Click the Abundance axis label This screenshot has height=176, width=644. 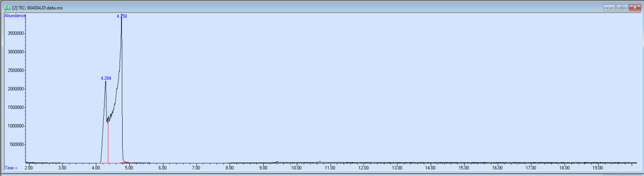point(15,16)
